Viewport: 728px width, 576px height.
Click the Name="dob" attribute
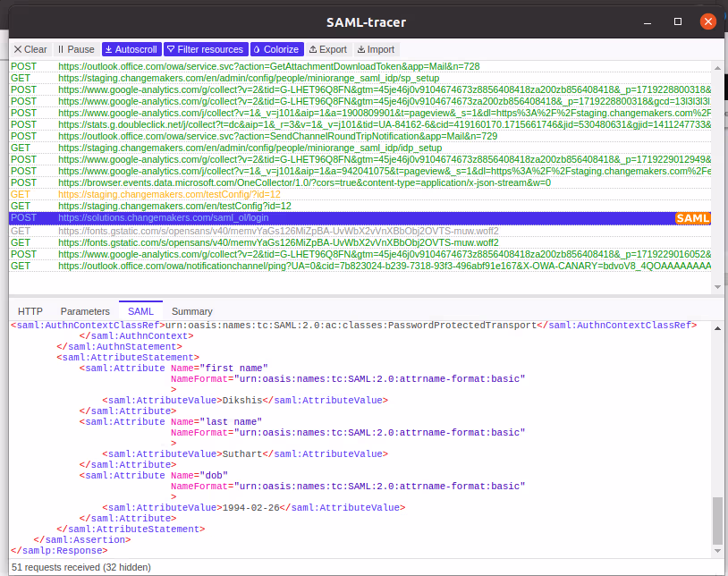pos(199,476)
